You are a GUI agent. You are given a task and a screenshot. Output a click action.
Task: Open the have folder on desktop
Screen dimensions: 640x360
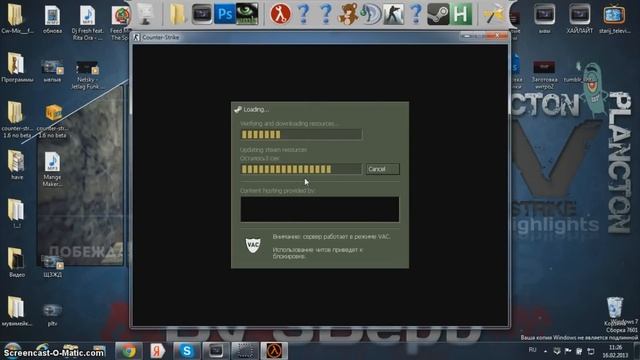point(16,165)
